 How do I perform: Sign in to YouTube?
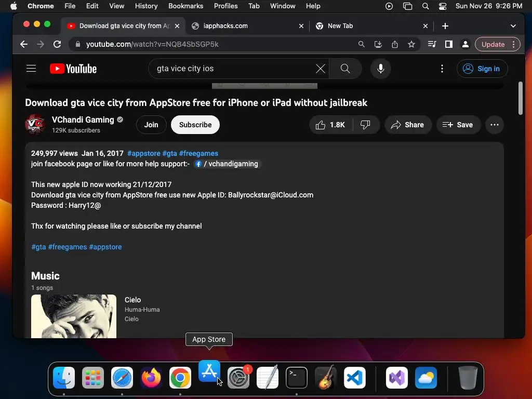[482, 69]
